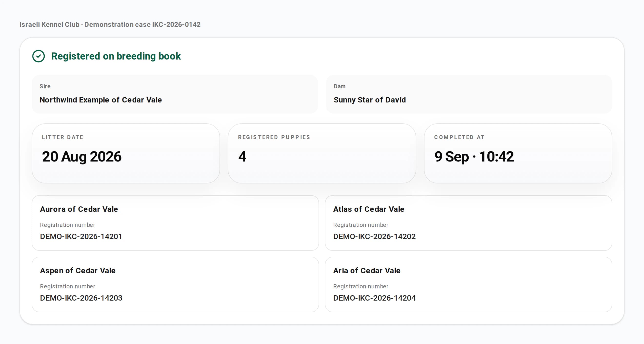Click the green check circle icon

(x=39, y=56)
